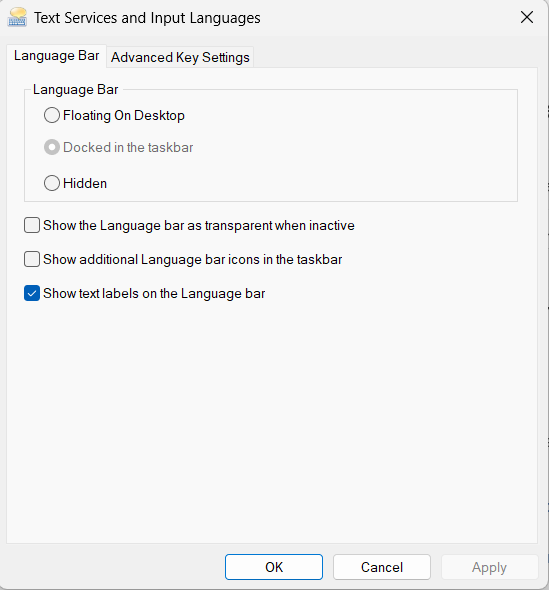Click the transparent when inactive label text
The width and height of the screenshot is (549, 590).
[x=199, y=225]
